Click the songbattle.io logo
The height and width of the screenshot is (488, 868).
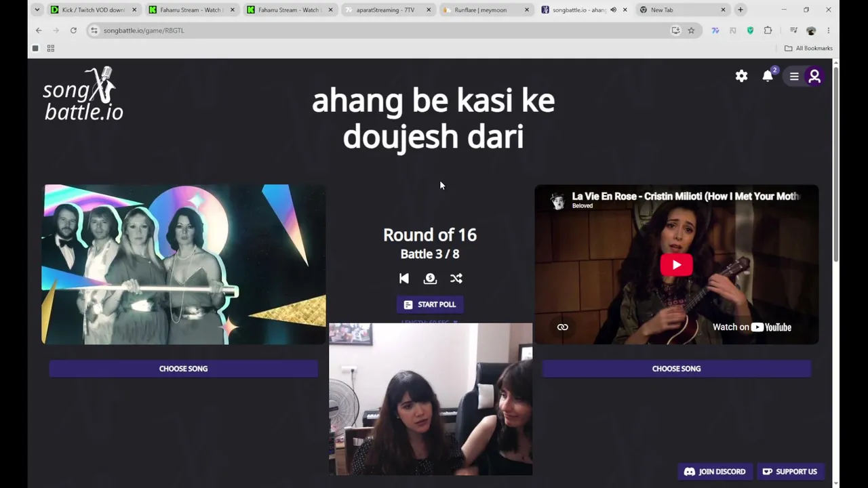pos(83,94)
